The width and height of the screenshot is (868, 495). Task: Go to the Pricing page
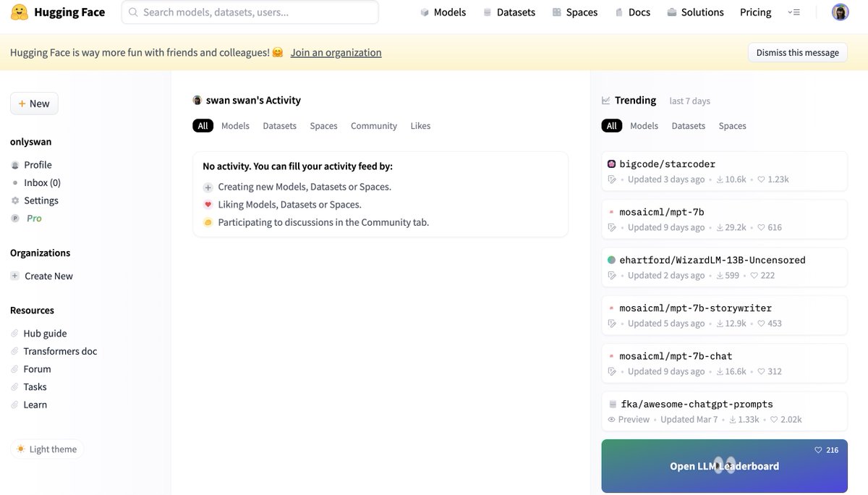[756, 12]
